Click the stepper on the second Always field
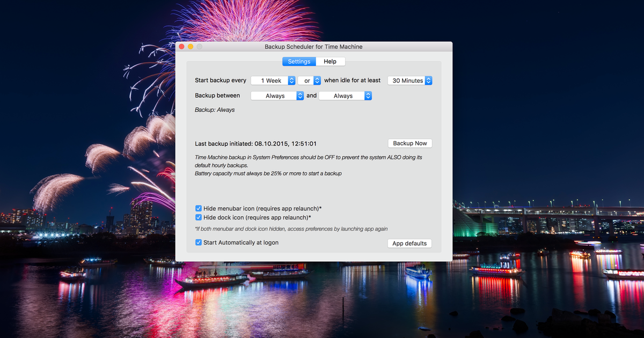 coord(368,95)
